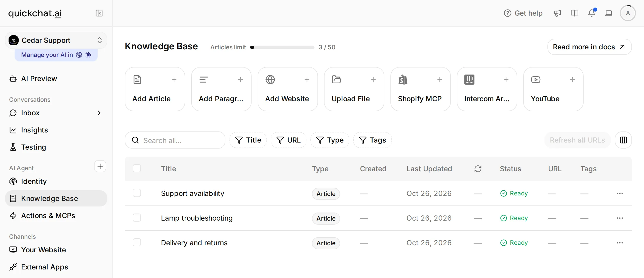Click Manage your AI in banner
Viewport: 644px width, 278px height.
[x=56, y=55]
